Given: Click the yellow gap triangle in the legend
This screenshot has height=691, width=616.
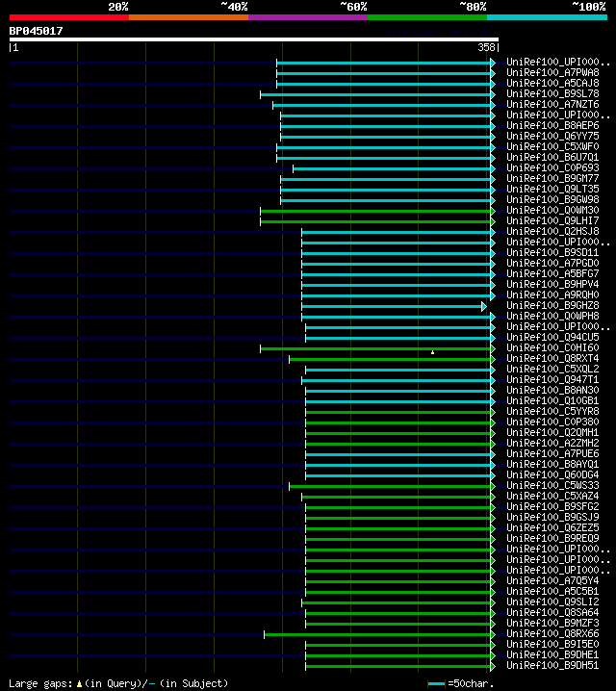Looking at the screenshot, I should click(79, 684).
